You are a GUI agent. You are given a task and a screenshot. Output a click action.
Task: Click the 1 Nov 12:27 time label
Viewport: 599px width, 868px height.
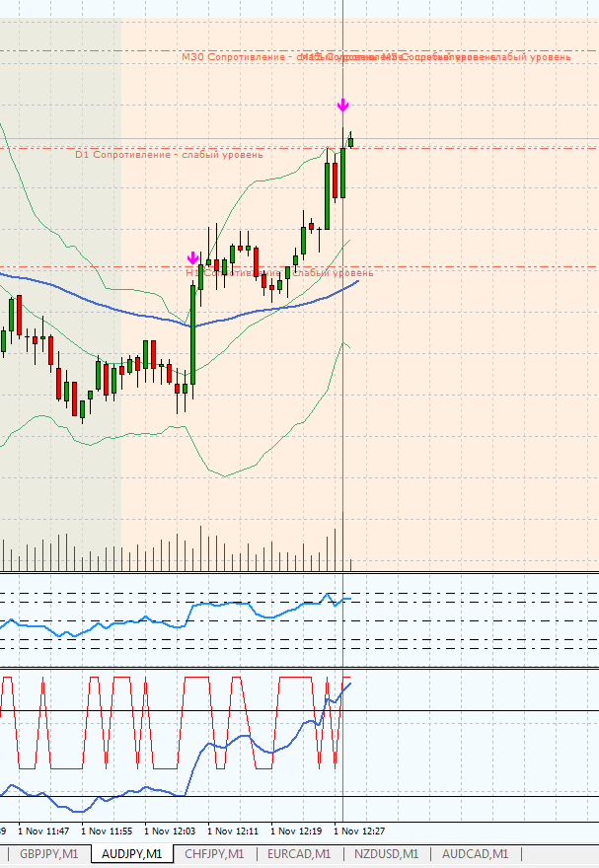coord(360,831)
